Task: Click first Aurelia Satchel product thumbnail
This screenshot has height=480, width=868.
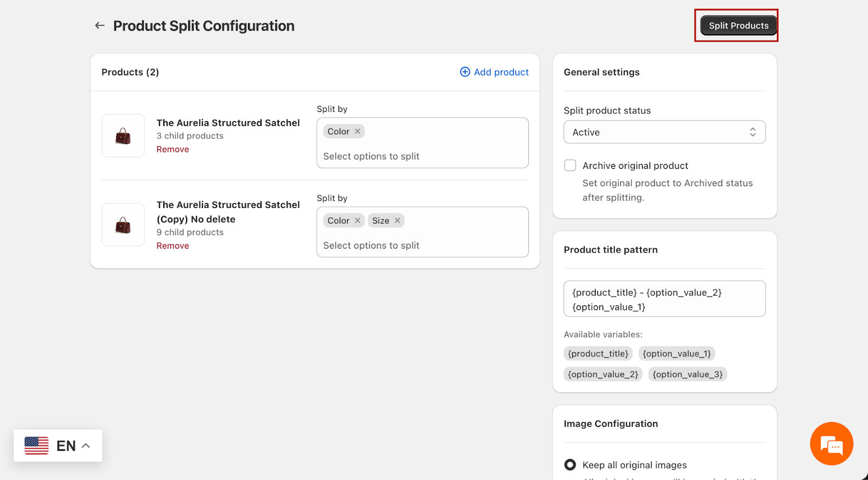Action: click(123, 136)
